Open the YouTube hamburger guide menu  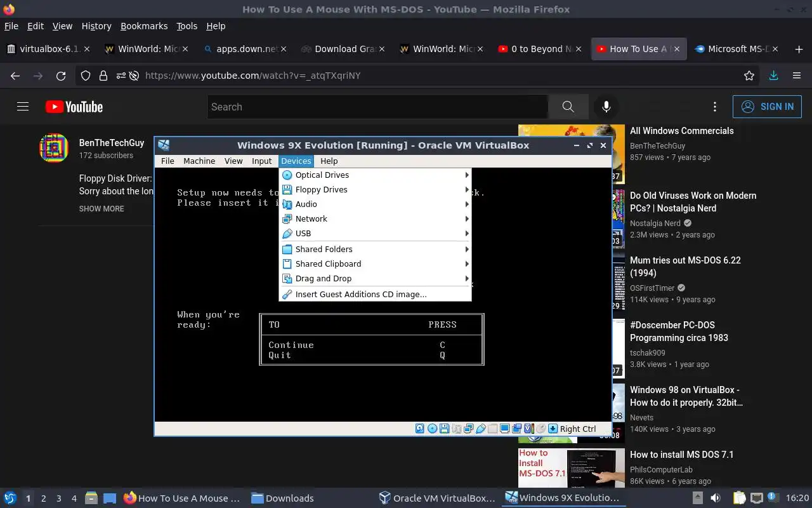(23, 107)
